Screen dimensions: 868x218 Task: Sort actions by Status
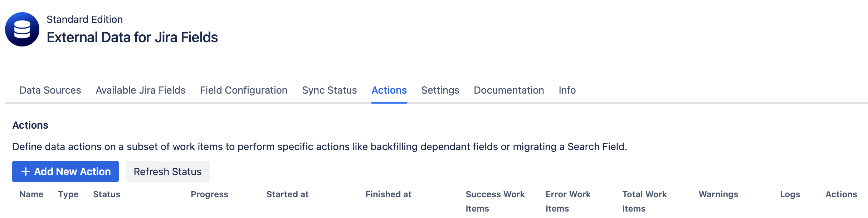coord(106,194)
